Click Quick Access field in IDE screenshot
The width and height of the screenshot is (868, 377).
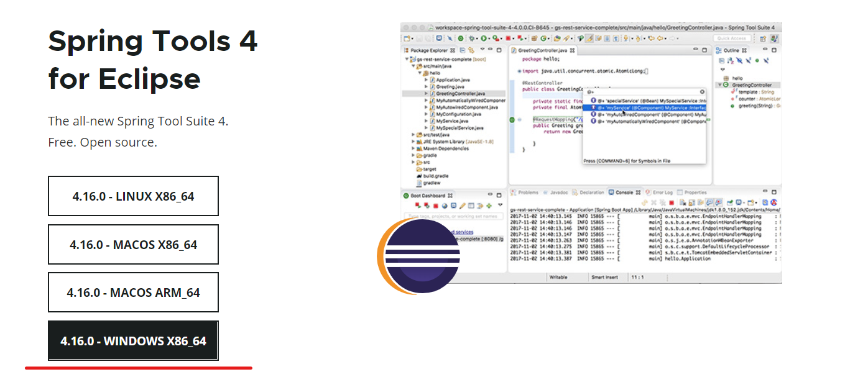[x=733, y=39]
